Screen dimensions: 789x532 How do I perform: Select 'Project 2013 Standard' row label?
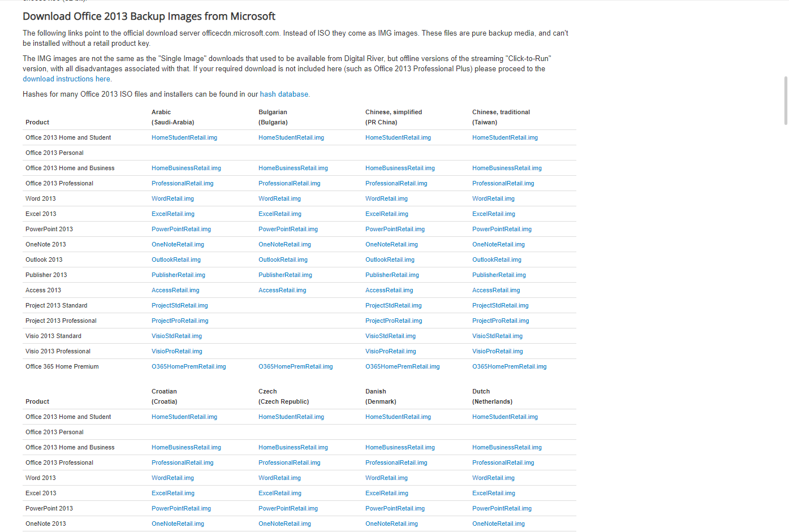click(x=57, y=306)
